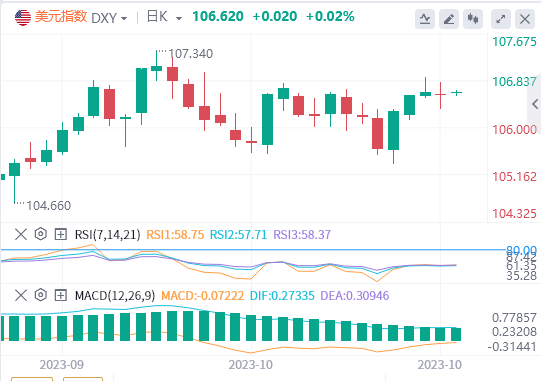The image size is (541, 381).
Task: Click the 107.340 high marker
Action: point(191,53)
